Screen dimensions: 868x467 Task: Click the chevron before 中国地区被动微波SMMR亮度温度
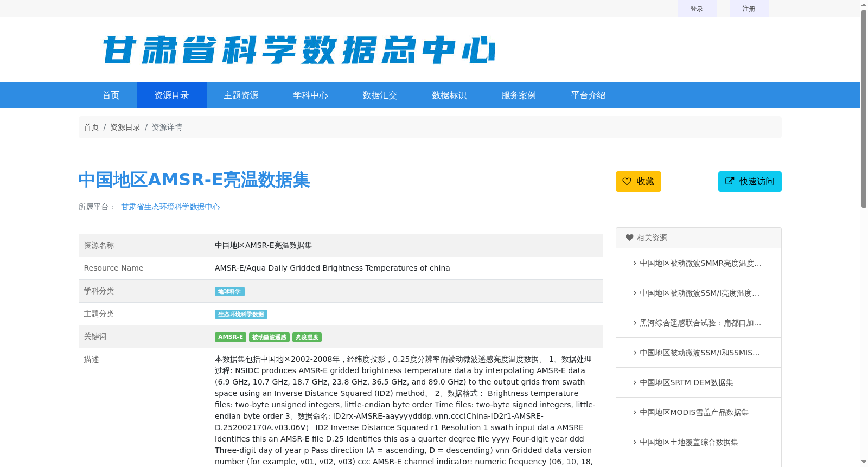(635, 263)
